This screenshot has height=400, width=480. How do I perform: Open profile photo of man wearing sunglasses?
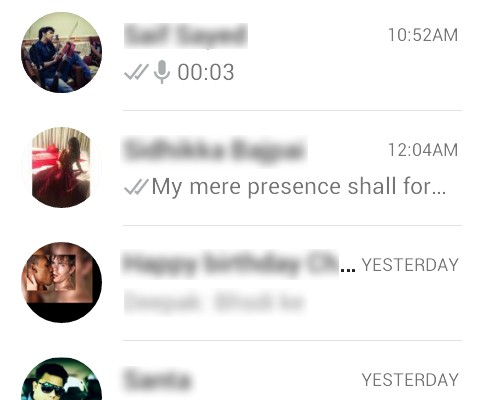(x=61, y=379)
